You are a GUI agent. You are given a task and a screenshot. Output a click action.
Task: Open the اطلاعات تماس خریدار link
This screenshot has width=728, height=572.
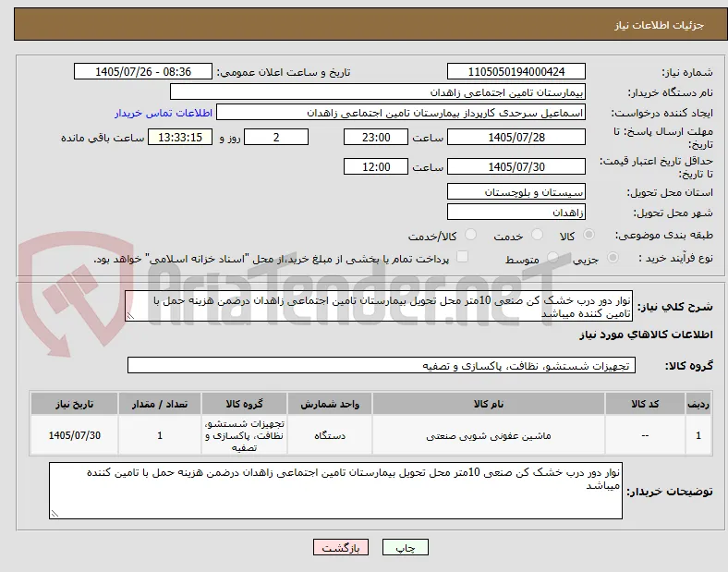[164, 113]
